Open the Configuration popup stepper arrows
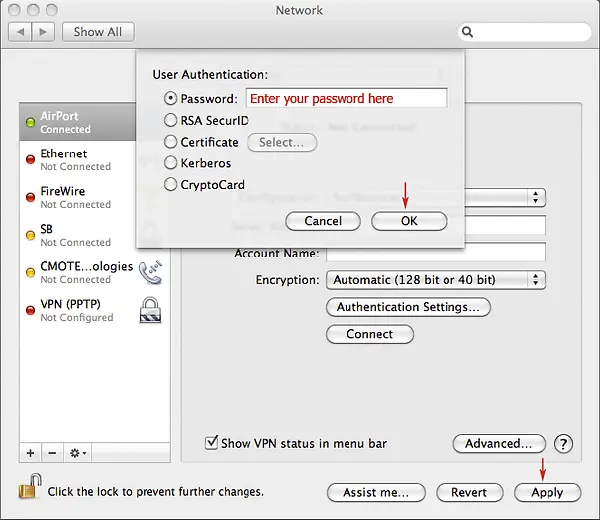The image size is (600, 520). click(536, 197)
